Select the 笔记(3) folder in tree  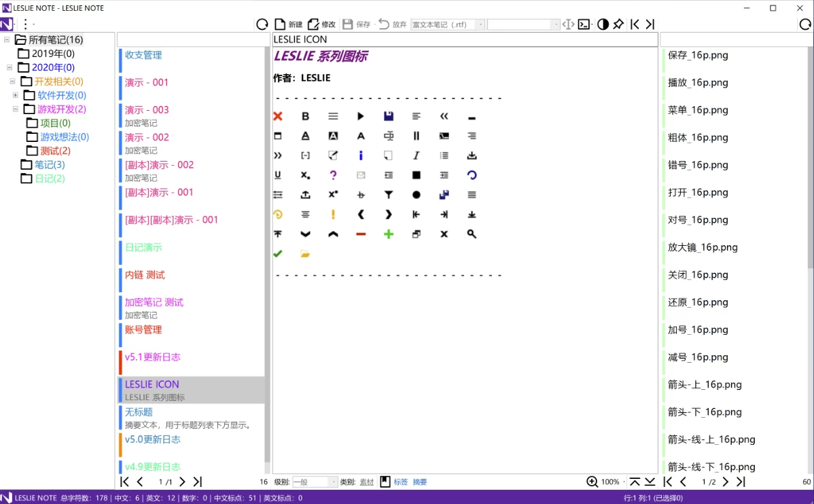point(50,164)
